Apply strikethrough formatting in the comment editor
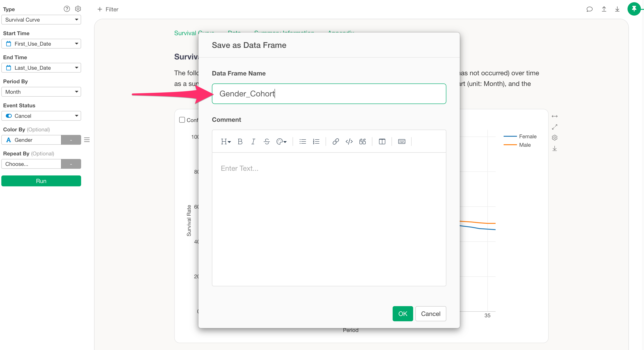Viewport: 644px width, 350px height. coord(267,142)
